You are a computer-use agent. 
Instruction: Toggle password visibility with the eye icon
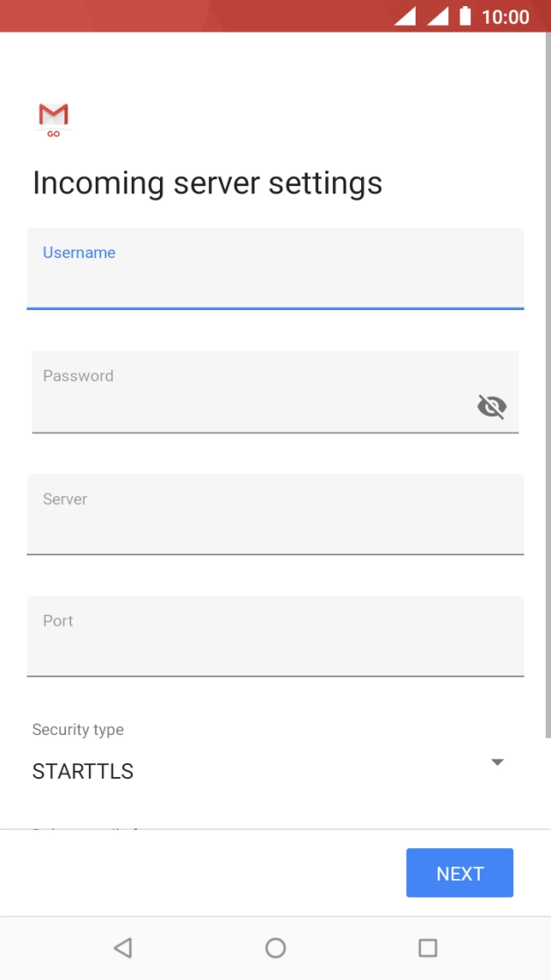tap(491, 406)
